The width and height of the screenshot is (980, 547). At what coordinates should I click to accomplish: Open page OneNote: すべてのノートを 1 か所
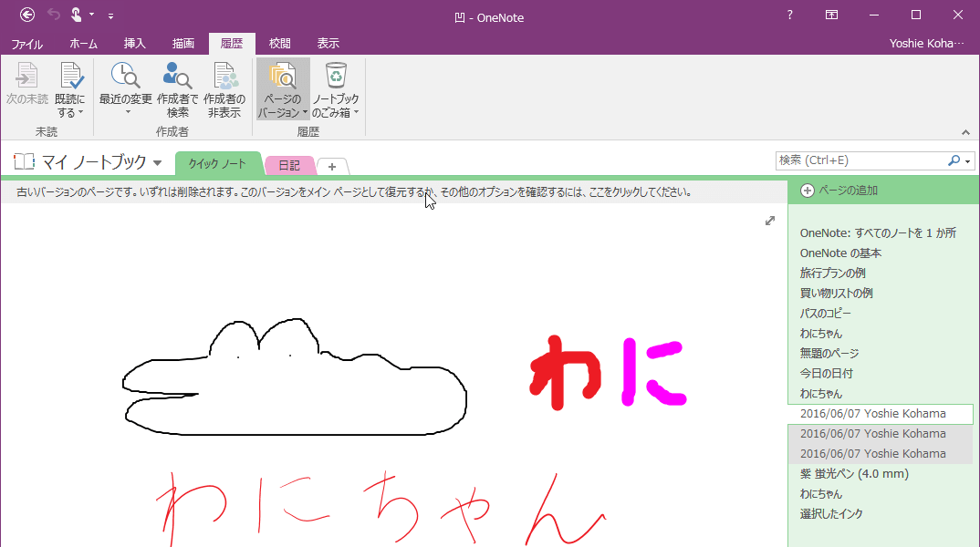pyautogui.click(x=878, y=232)
